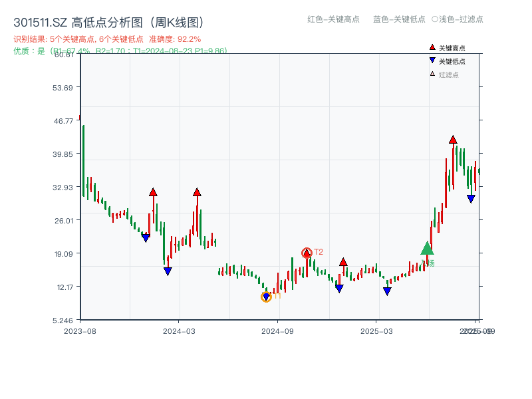532x399 pixels.
Task: Click the red triangle marker near the 2024-12 candles
Action: pyautogui.click(x=342, y=262)
